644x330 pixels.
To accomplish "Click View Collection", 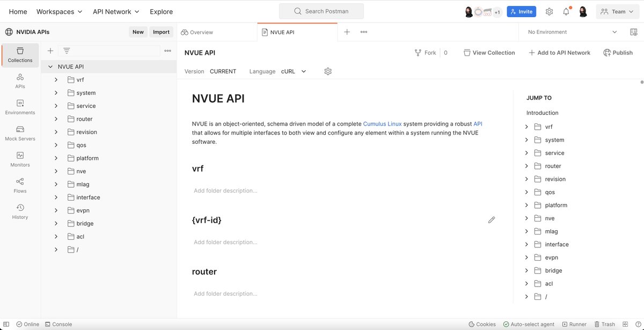I will pos(489,53).
